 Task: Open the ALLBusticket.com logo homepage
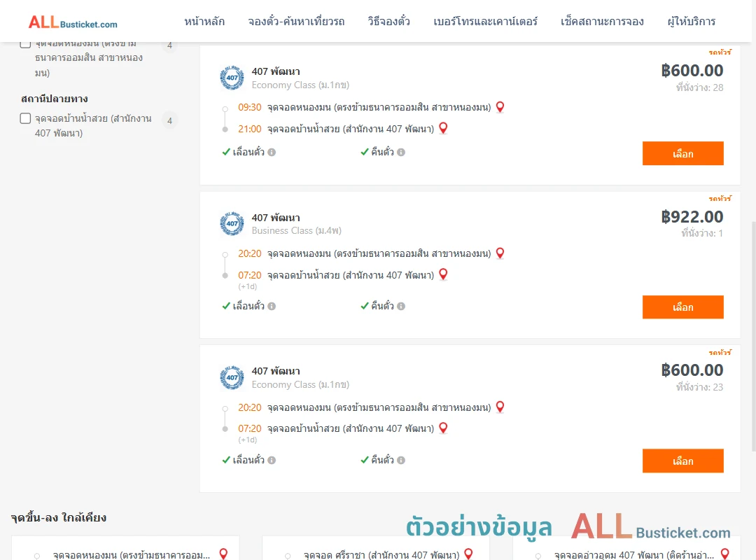(73, 22)
